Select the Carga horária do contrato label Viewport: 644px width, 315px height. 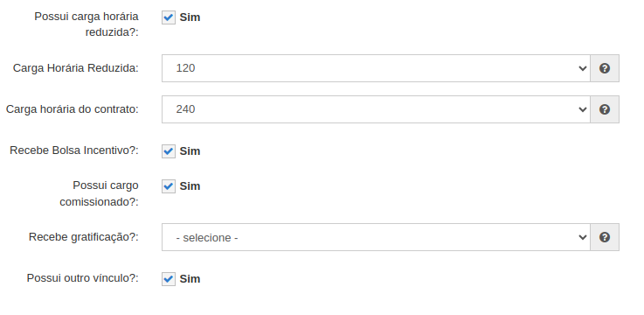(73, 109)
